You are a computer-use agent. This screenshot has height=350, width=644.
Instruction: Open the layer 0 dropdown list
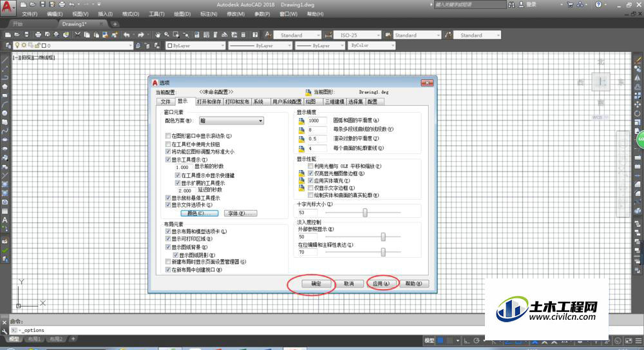[x=73, y=46]
